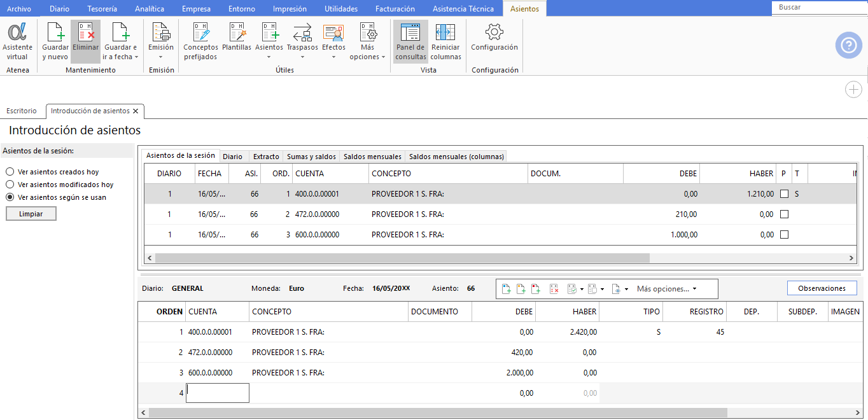This screenshot has width=868, height=420.
Task: Select Ver asientos según se usan
Action: click(10, 197)
